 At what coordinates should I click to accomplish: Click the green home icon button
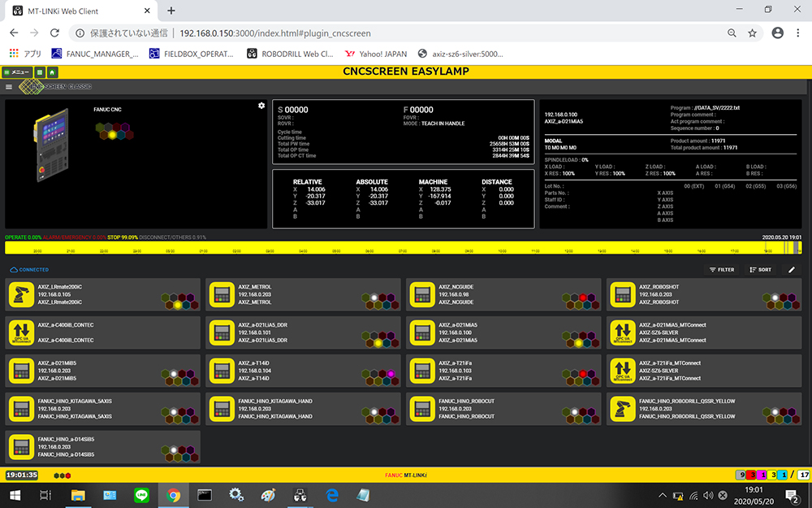[53, 72]
